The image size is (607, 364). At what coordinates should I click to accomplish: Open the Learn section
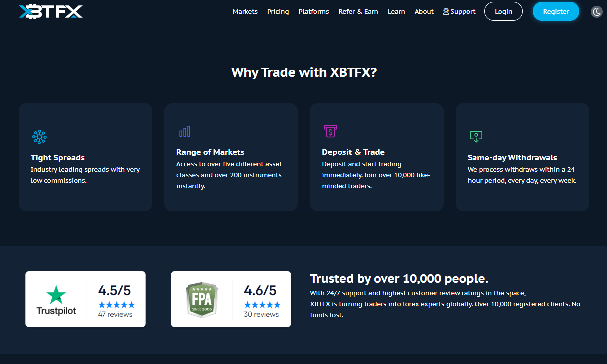(396, 11)
